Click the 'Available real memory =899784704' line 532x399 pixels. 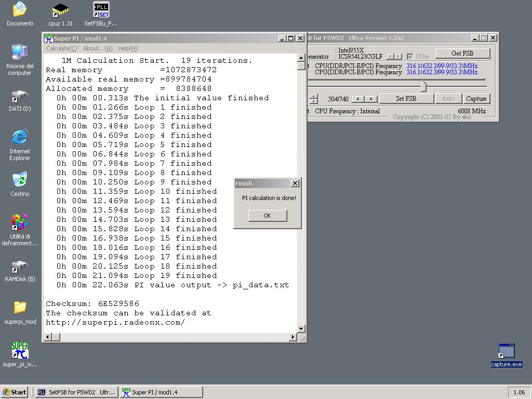pos(129,79)
